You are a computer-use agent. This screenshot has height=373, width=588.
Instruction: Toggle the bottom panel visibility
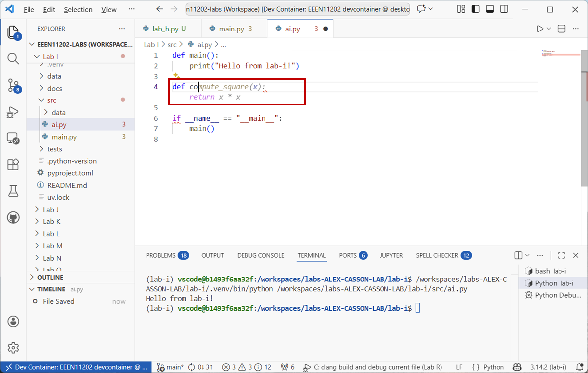point(490,9)
